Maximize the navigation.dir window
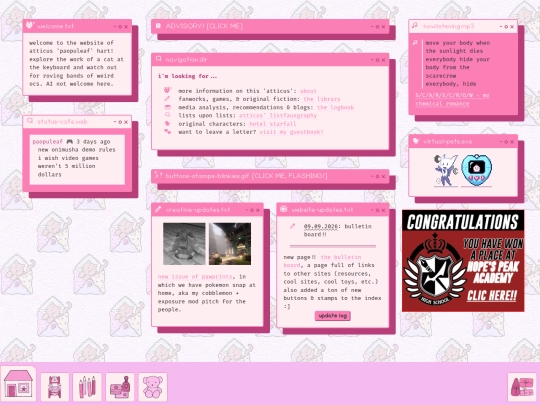The image size is (540, 405). (377, 60)
